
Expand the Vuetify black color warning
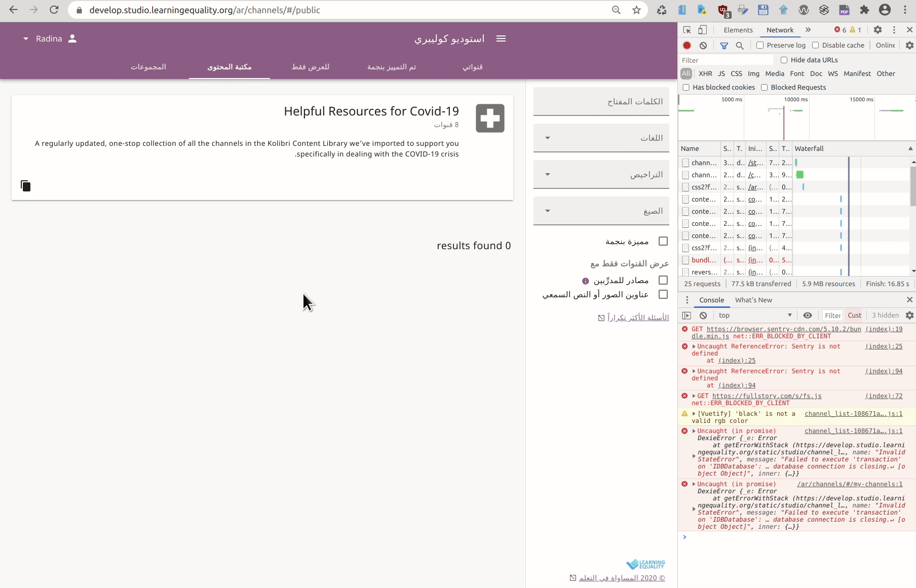[x=694, y=414]
